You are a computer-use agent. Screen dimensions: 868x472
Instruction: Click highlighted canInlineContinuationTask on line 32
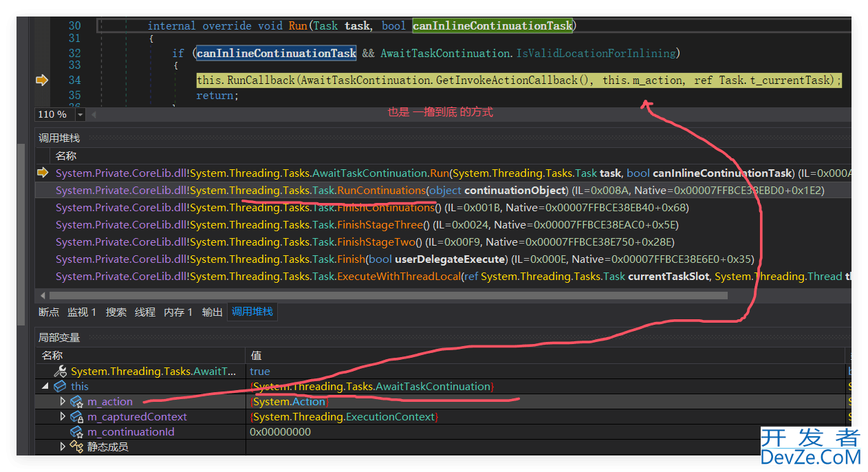pos(276,53)
